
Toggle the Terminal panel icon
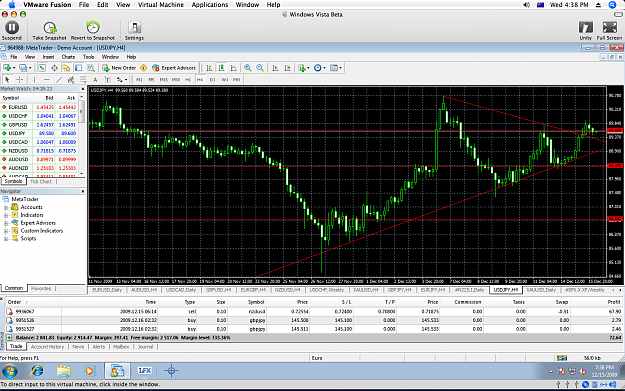79,68
